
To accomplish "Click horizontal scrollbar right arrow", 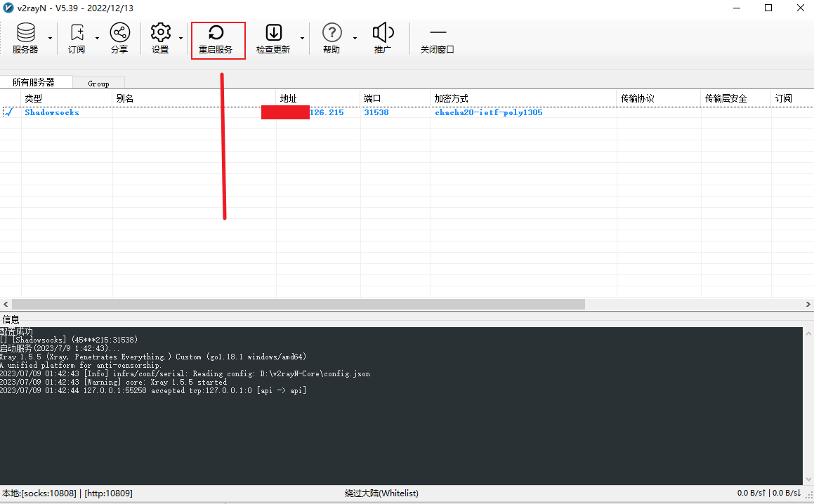I will (x=808, y=304).
